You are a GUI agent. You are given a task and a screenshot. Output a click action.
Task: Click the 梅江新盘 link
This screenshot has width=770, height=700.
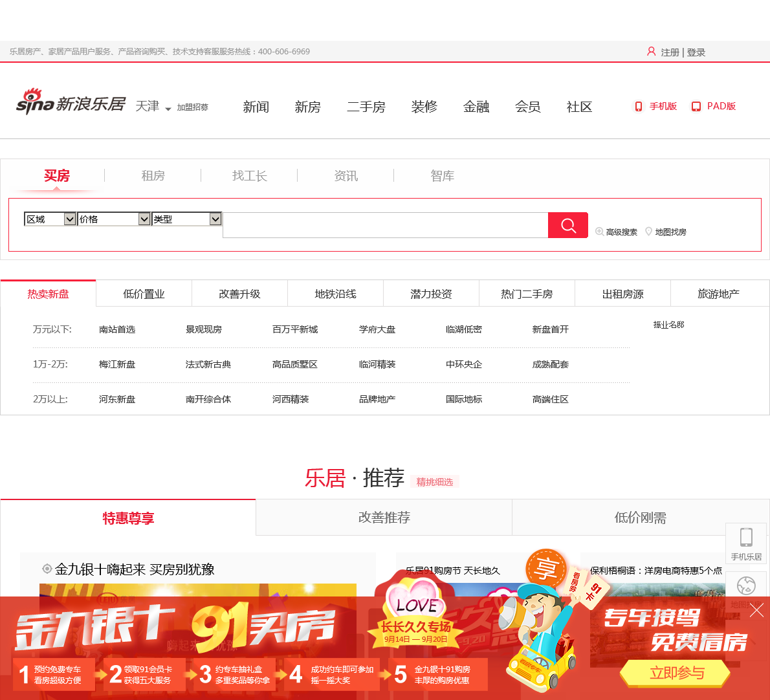pos(117,364)
